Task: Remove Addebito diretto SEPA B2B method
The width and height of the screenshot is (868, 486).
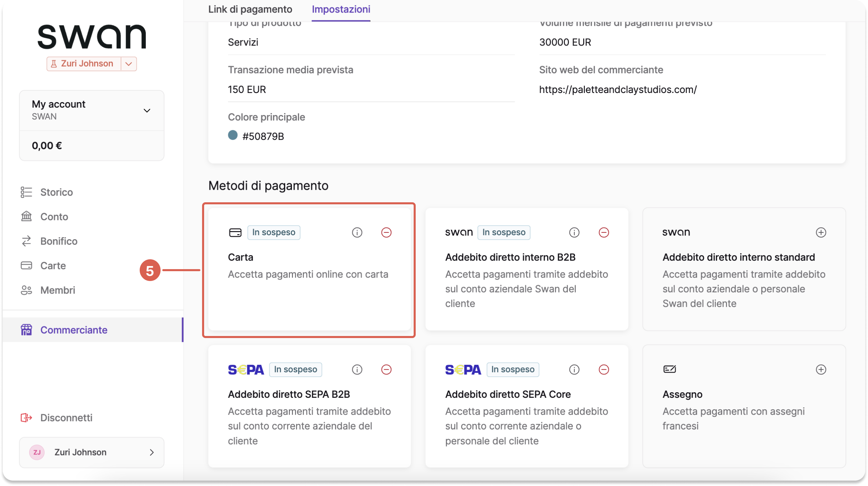Action: 386,370
